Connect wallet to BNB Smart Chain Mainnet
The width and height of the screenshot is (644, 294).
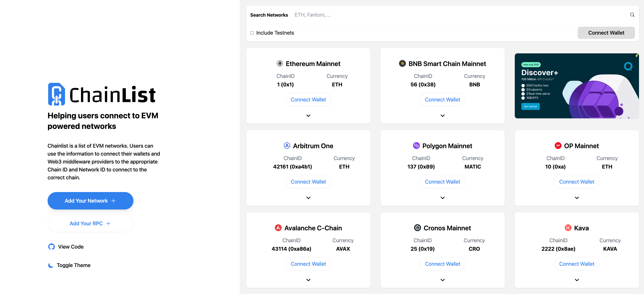pos(443,100)
